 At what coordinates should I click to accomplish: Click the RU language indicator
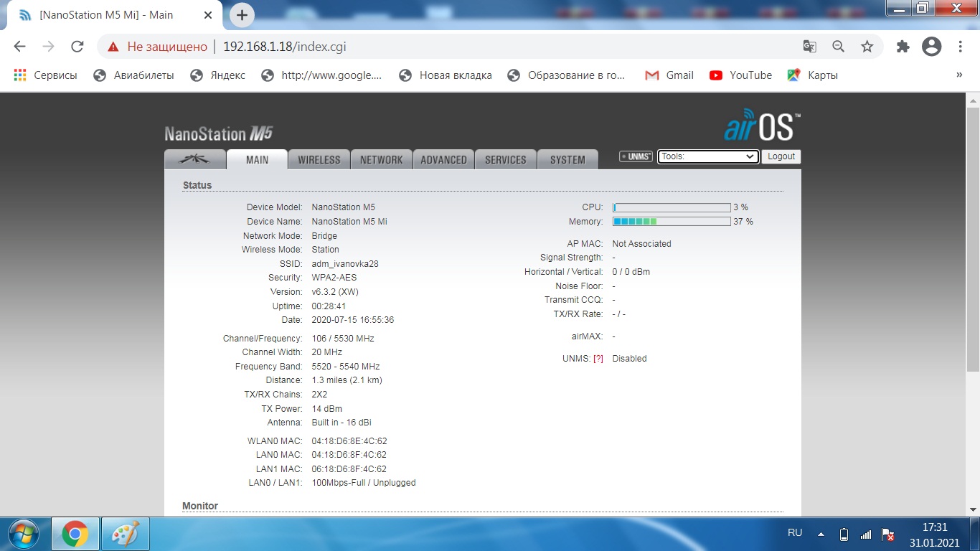795,533
